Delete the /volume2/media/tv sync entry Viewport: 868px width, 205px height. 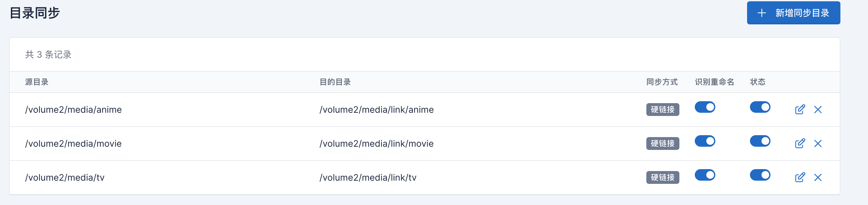pyautogui.click(x=817, y=177)
